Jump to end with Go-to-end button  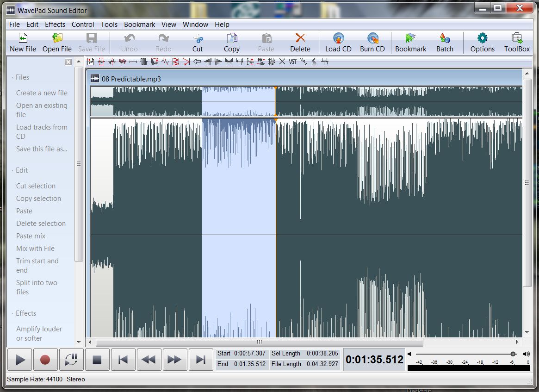click(201, 360)
